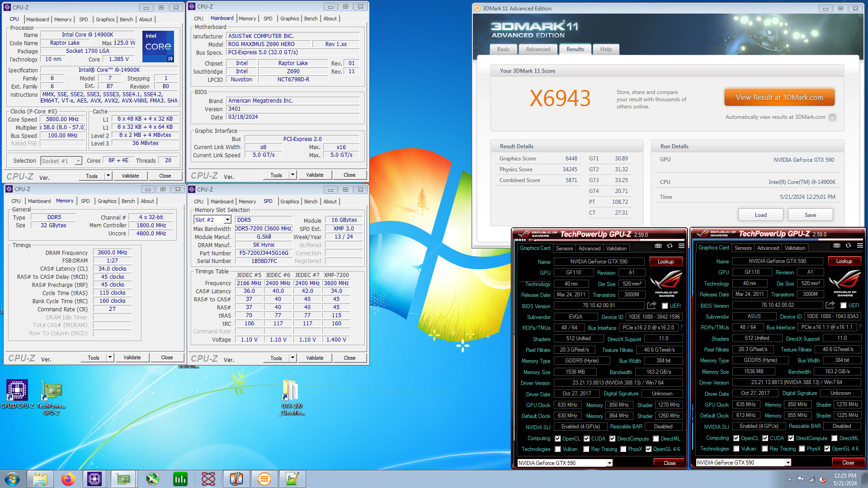Click Lookup in the EVGA GPU-Z window

(665, 262)
